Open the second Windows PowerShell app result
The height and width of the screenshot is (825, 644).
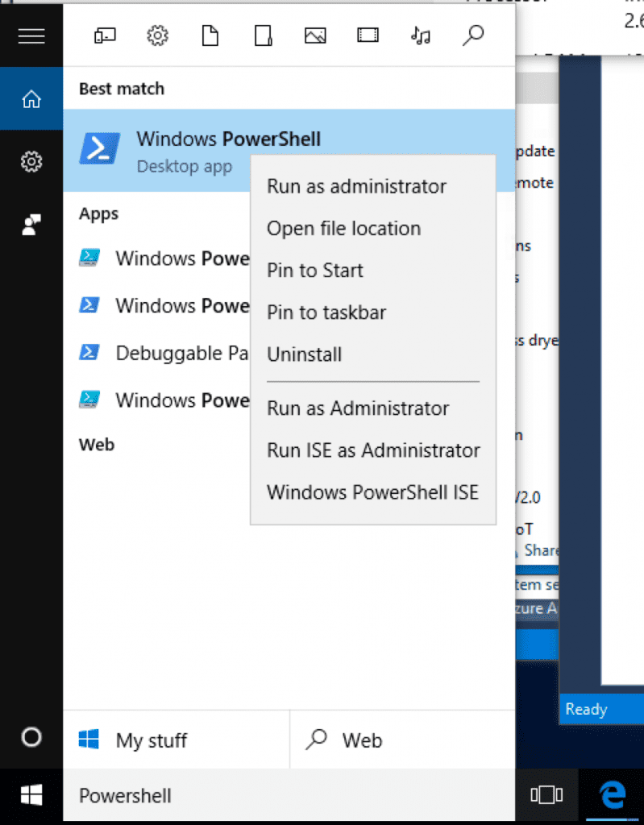click(x=157, y=305)
